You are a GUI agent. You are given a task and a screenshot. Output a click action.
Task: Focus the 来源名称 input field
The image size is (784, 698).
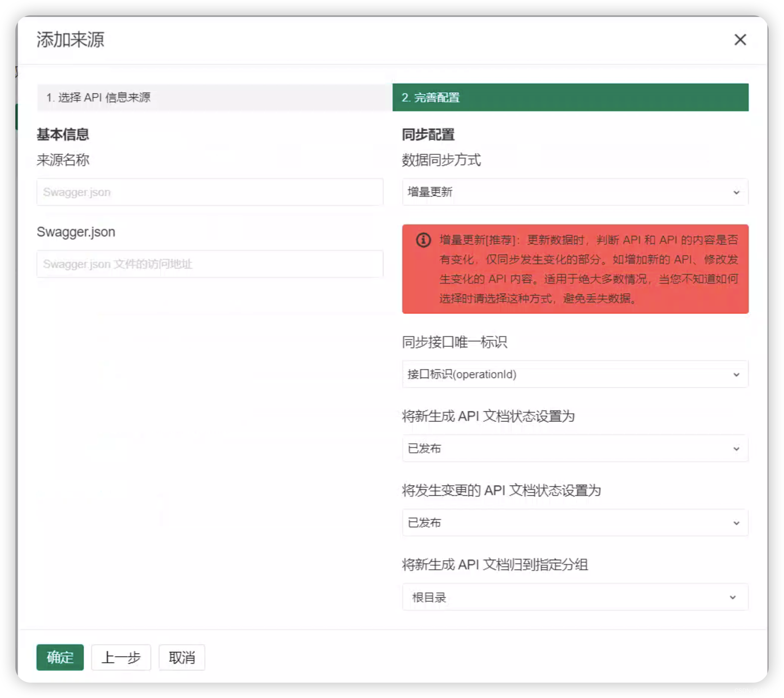pyautogui.click(x=210, y=192)
